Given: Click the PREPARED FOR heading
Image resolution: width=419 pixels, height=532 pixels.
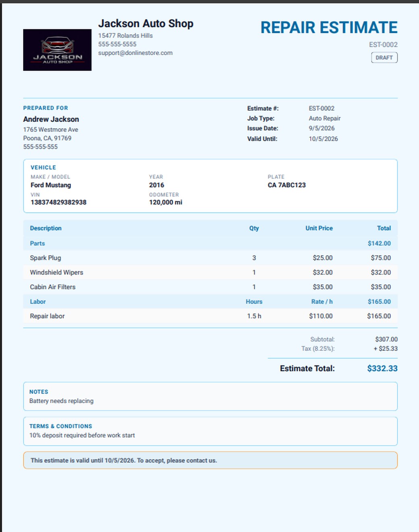Looking at the screenshot, I should [x=46, y=108].
